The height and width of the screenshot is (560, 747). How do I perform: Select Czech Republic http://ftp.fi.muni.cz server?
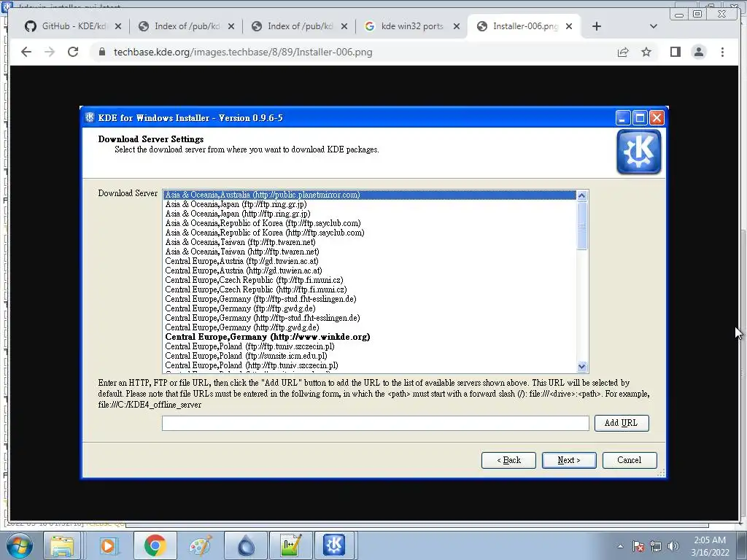coord(369,289)
